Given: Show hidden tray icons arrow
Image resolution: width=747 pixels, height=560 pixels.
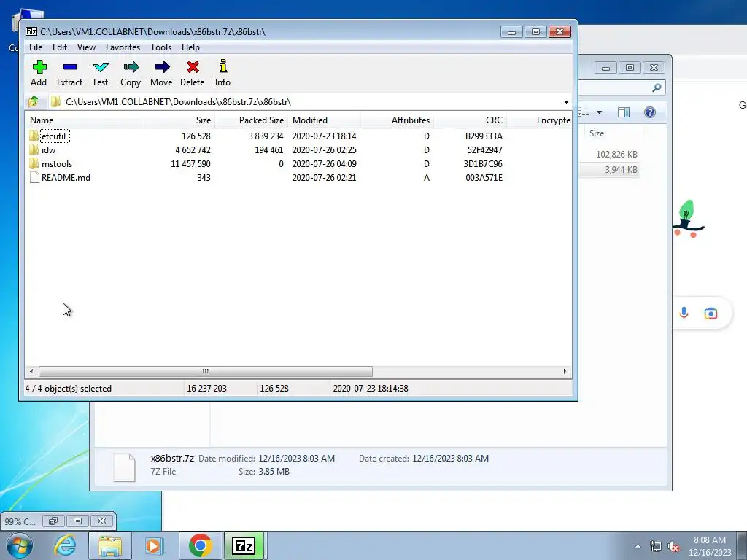Looking at the screenshot, I should (x=638, y=547).
